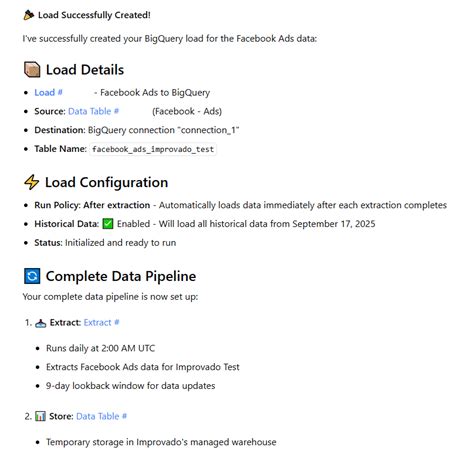Image resolution: width=474 pixels, height=454 pixels.
Task: Click the bar chart icon beside Store
Action: coord(40,416)
